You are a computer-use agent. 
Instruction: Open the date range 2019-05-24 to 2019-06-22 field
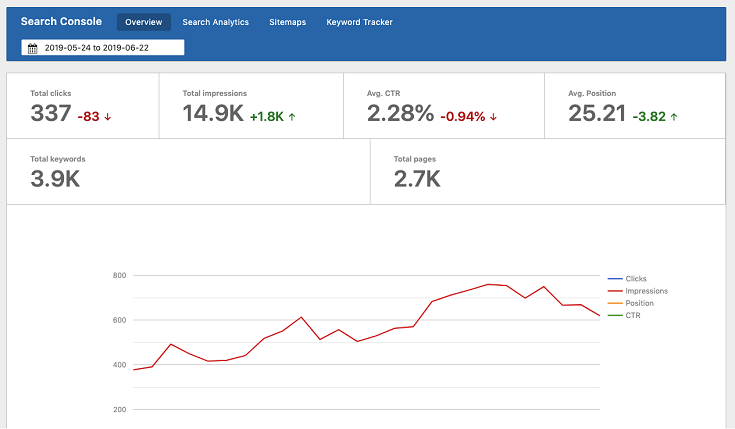pos(103,47)
